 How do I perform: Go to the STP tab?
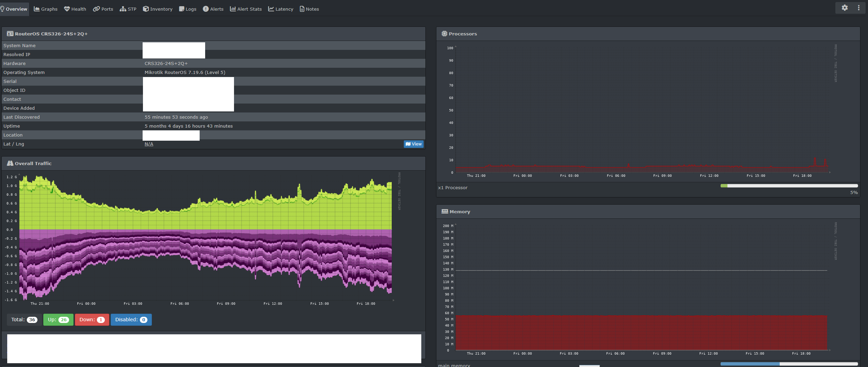coord(128,9)
